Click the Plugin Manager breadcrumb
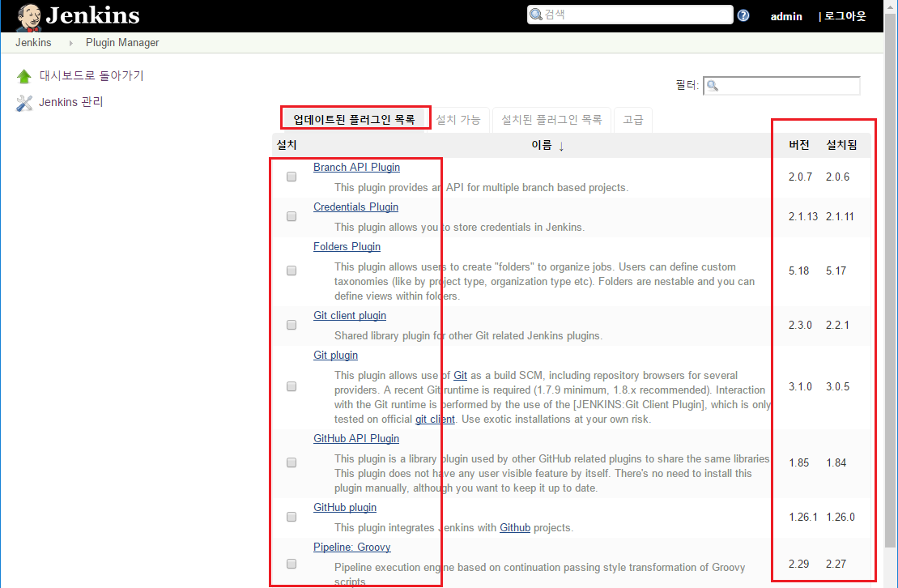This screenshot has height=588, width=898. [122, 43]
